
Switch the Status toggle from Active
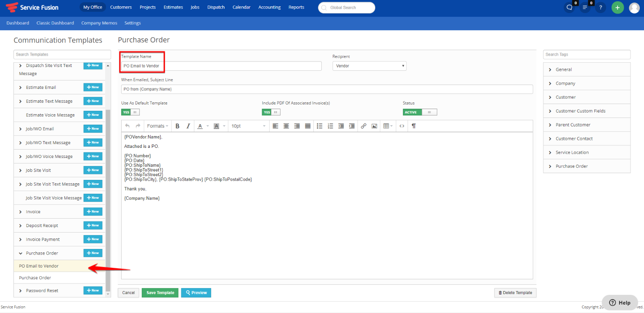(x=419, y=112)
